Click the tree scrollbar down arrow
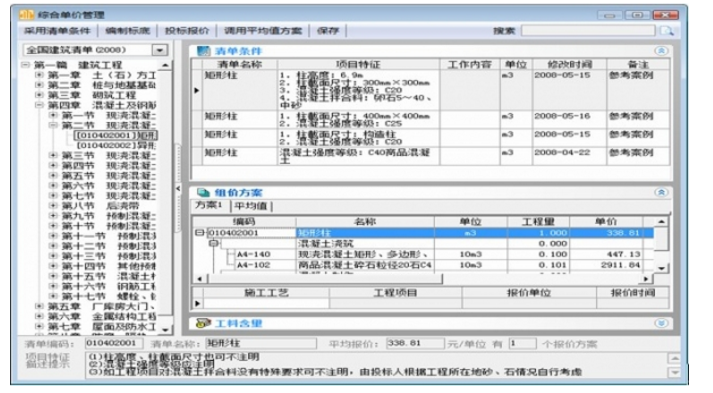 tap(165, 329)
